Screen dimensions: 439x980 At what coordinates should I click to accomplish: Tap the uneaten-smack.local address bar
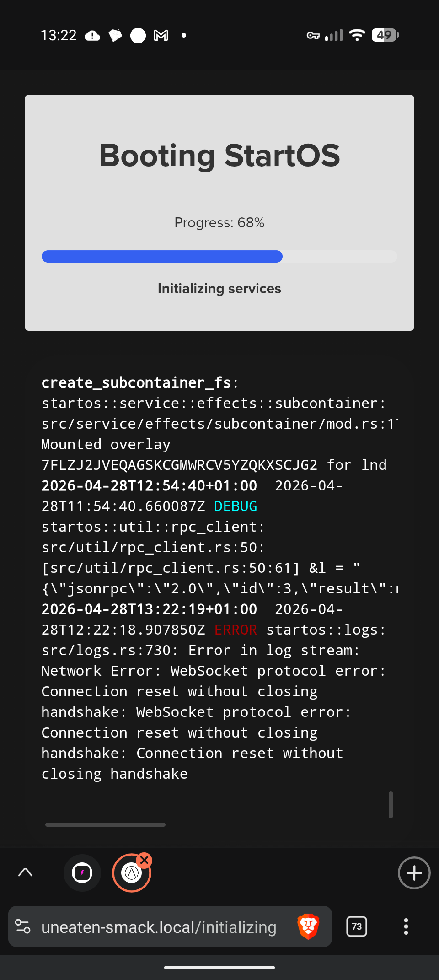tap(159, 927)
